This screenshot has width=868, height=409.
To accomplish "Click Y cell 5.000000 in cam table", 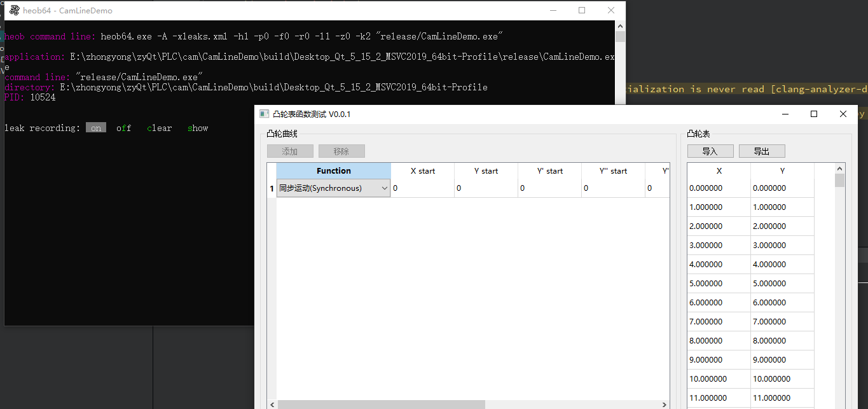I will [x=783, y=284].
